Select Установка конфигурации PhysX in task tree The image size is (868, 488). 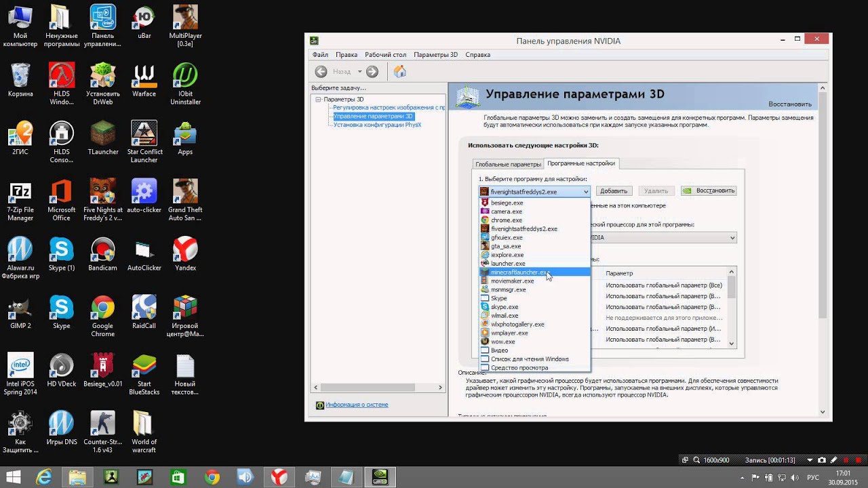[x=377, y=125]
